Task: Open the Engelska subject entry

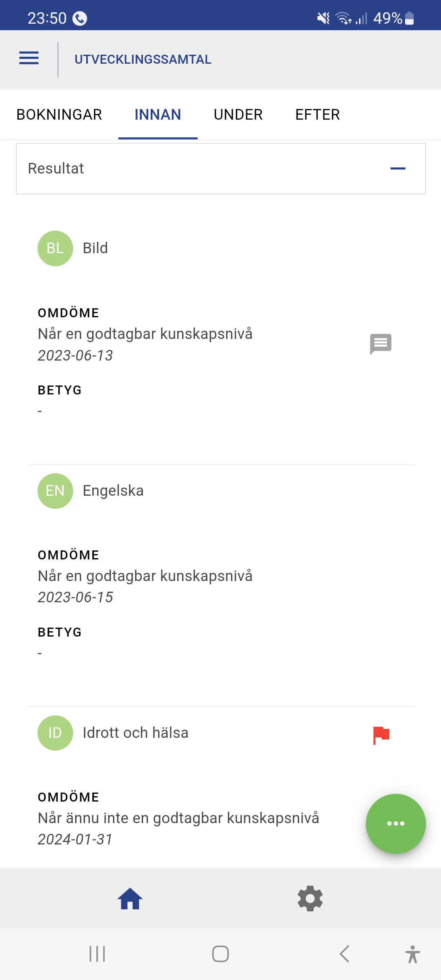Action: tap(113, 491)
